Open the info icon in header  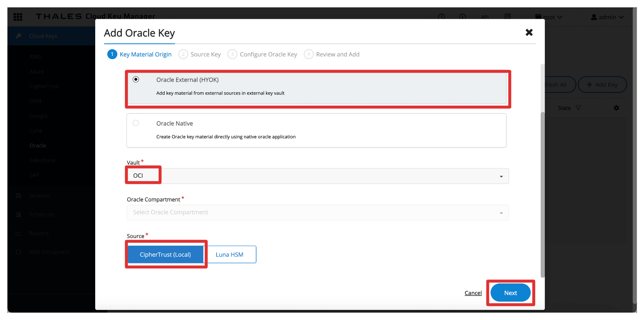463,17
